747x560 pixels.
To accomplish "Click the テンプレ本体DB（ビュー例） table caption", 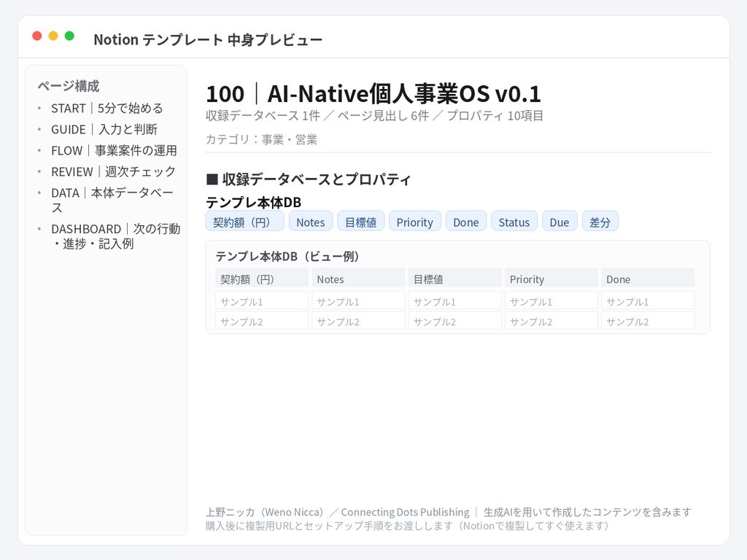I will click(x=287, y=256).
